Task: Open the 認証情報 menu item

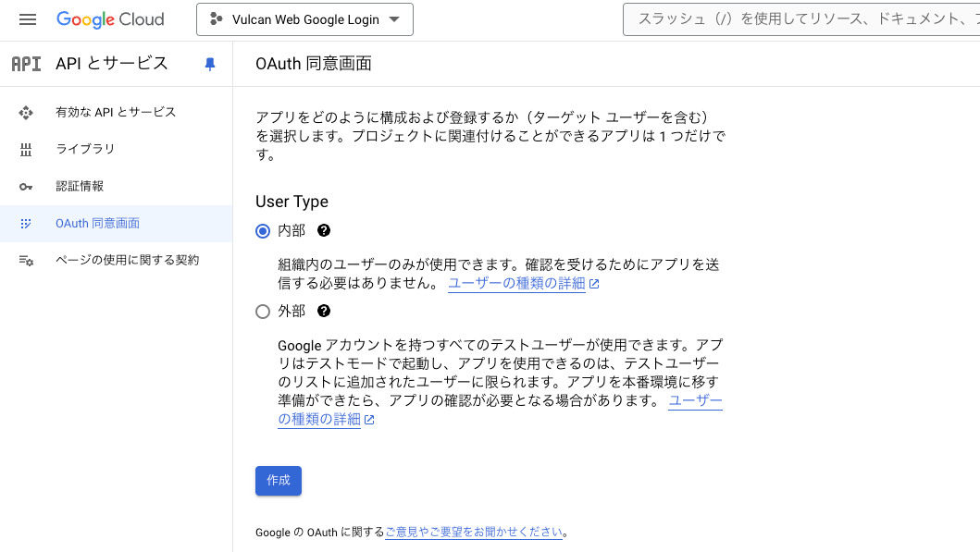Action: (116, 186)
